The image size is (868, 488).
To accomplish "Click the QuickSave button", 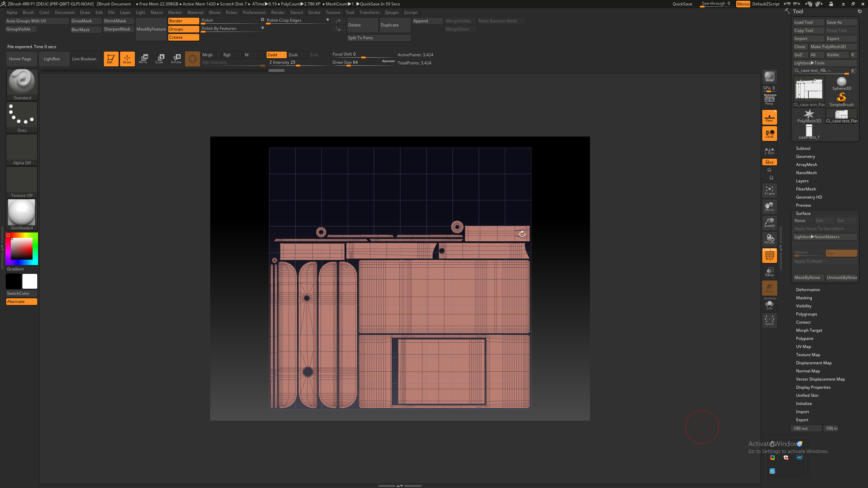I will tap(682, 4).
